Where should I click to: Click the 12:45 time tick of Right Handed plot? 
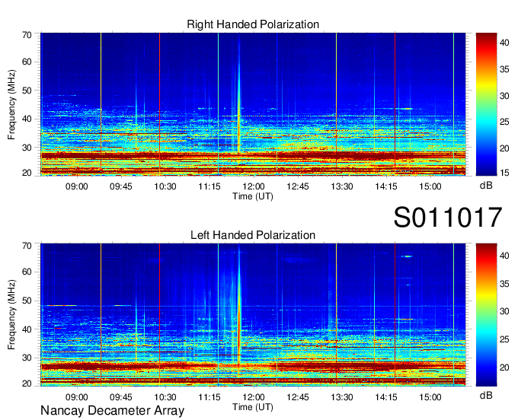coord(298,186)
